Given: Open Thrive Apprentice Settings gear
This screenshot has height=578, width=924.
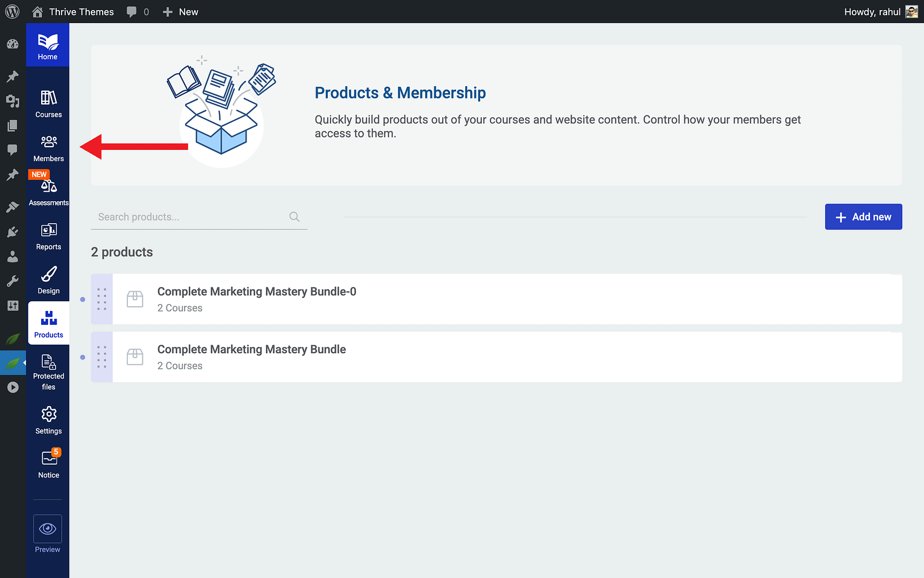Looking at the screenshot, I should click(x=48, y=419).
